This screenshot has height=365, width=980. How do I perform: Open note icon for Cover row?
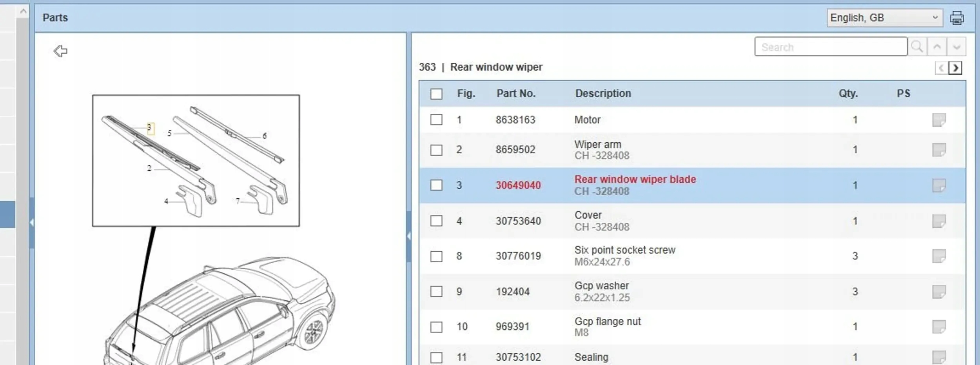pos(939,221)
